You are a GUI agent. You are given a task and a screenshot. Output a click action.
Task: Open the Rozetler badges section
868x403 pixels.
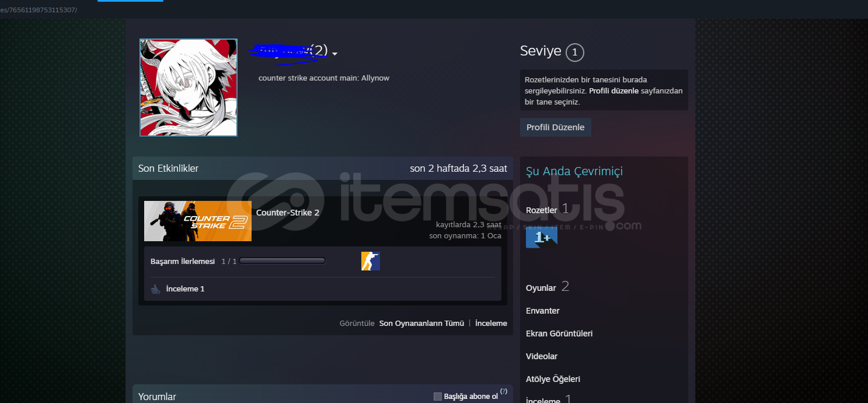click(541, 210)
